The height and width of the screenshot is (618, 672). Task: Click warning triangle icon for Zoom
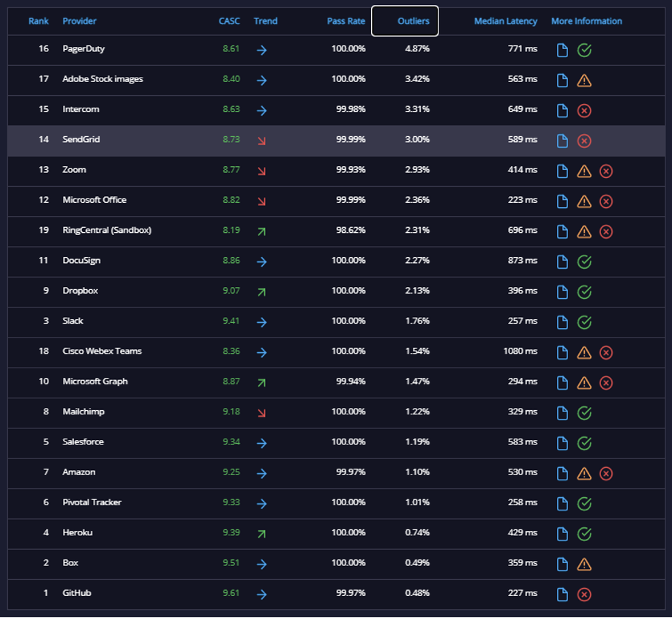(584, 171)
